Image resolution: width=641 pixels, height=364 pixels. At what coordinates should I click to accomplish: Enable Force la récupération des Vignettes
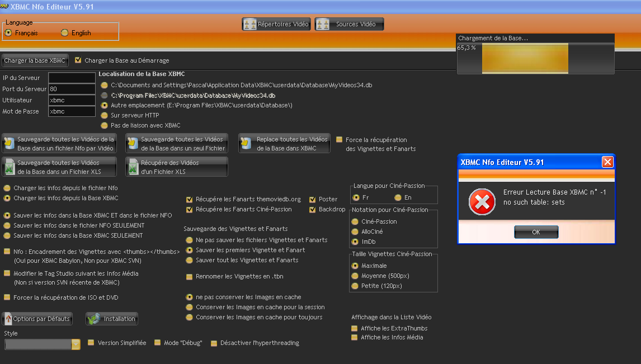point(339,140)
